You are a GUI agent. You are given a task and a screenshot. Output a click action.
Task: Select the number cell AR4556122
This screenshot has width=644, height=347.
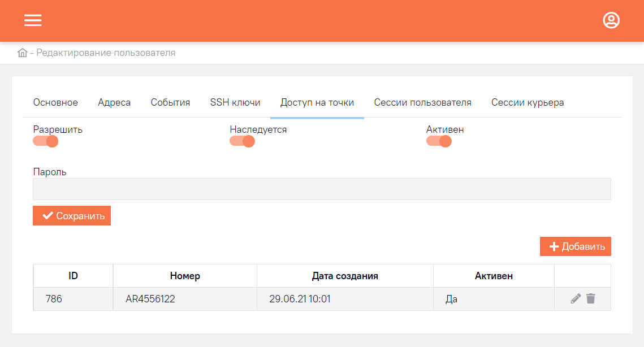185,299
